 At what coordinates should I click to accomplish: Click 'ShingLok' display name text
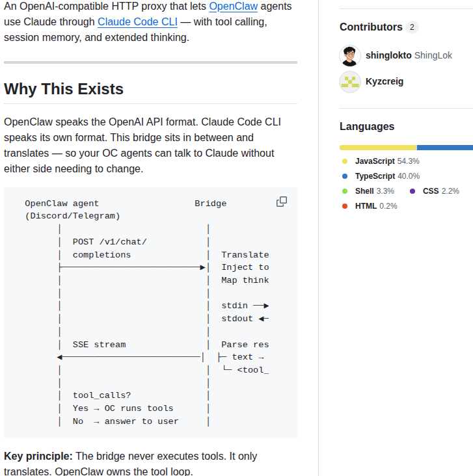click(x=433, y=55)
